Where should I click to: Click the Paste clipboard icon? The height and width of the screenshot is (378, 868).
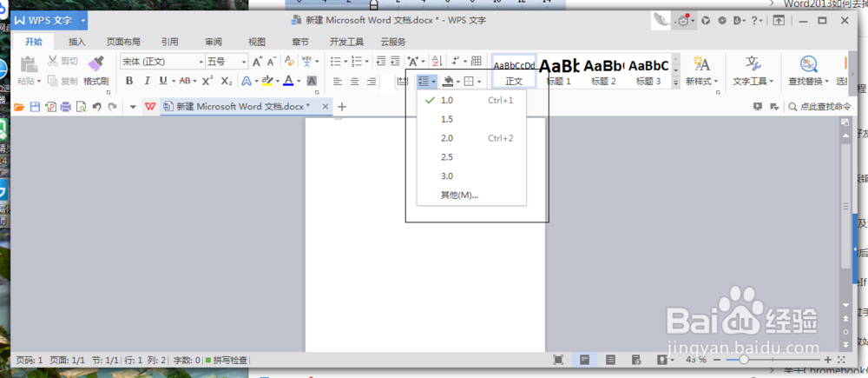pyautogui.click(x=28, y=65)
